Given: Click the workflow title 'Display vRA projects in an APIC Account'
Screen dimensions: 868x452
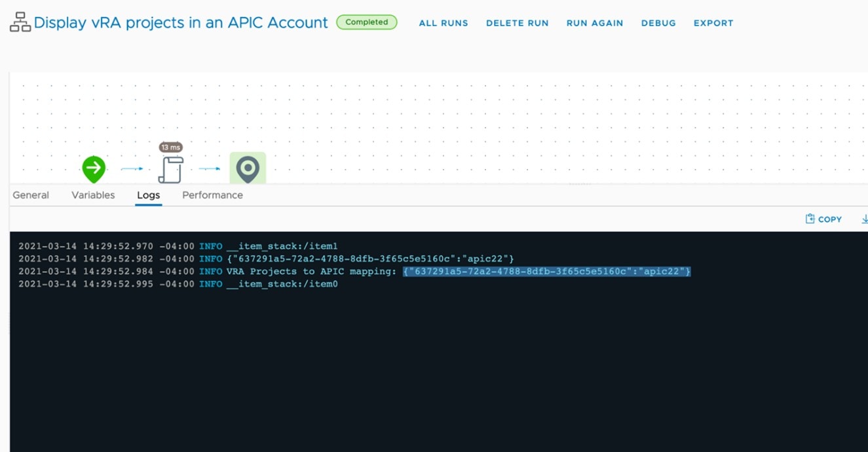Looking at the screenshot, I should click(181, 22).
